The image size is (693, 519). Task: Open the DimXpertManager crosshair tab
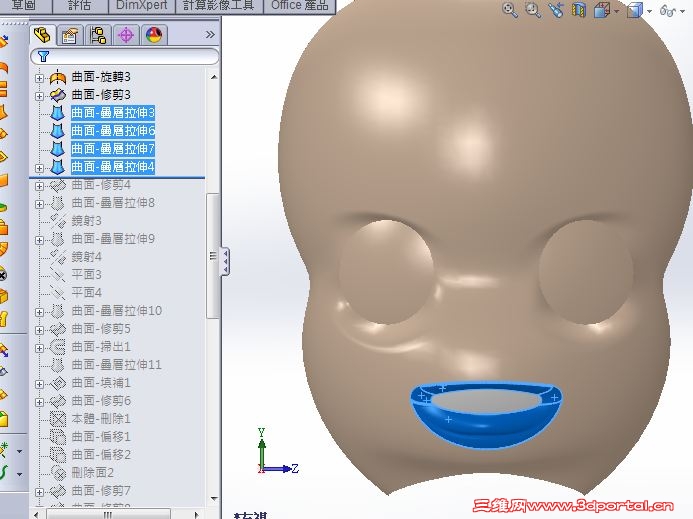coord(126,35)
